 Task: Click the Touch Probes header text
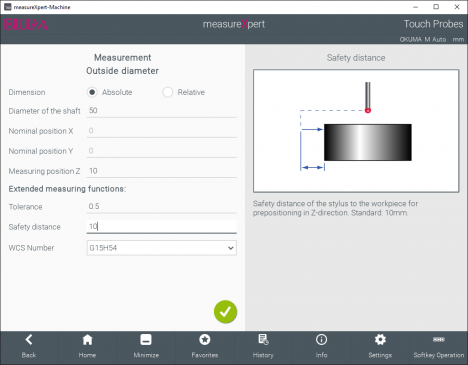tap(433, 24)
